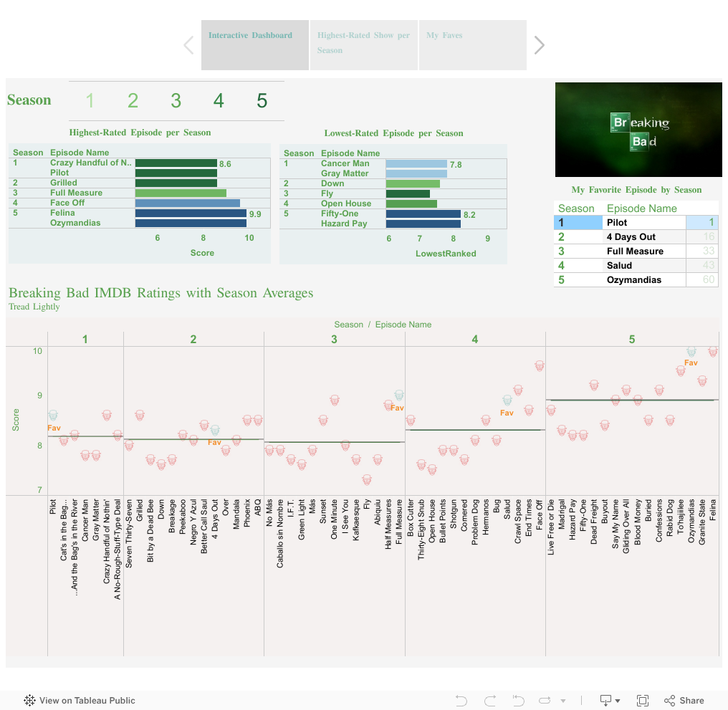Click the Refresh data icon

545,701
